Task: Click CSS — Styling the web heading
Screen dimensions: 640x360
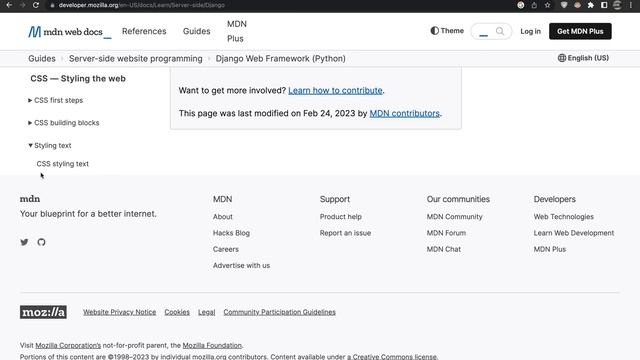Action: click(78, 78)
